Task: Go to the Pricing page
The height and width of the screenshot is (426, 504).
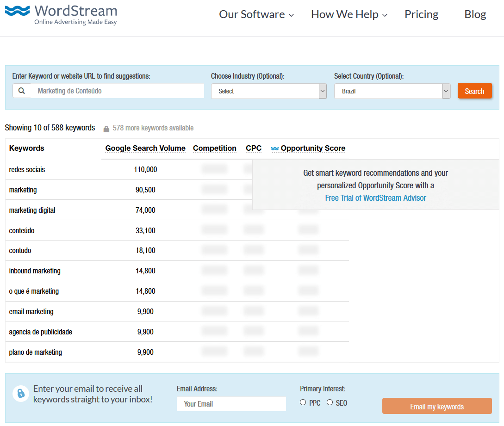Action: (421, 15)
